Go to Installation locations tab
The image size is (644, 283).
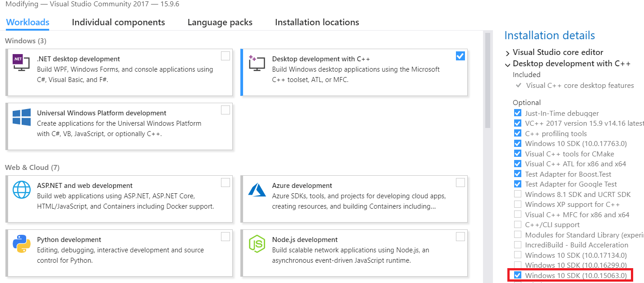click(x=317, y=22)
